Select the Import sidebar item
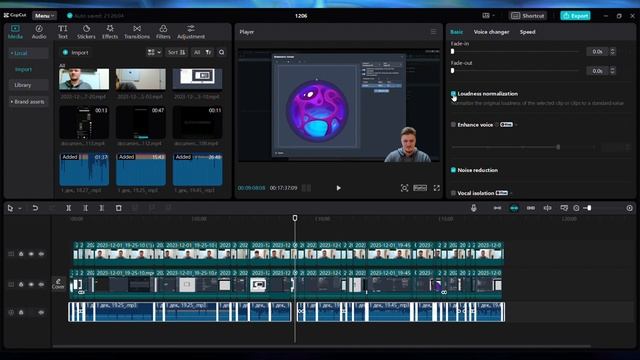This screenshot has width=640, height=360. pos(23,69)
